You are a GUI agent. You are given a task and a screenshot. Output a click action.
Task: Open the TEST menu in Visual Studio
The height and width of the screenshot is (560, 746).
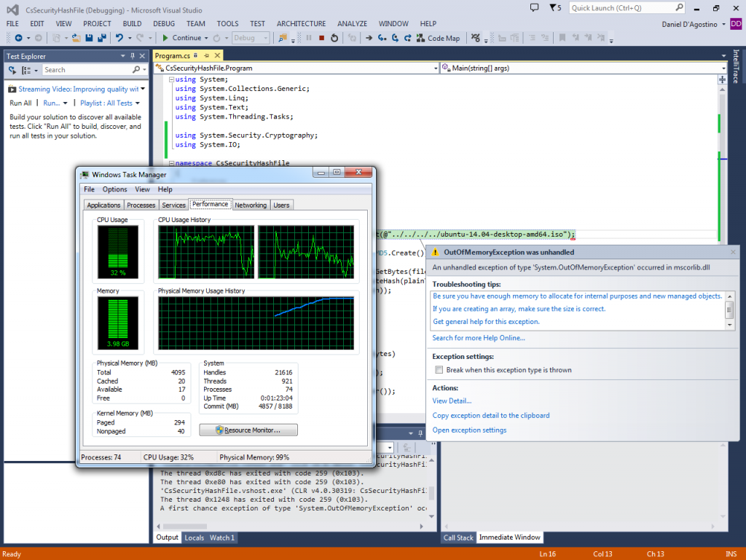pyautogui.click(x=257, y=23)
